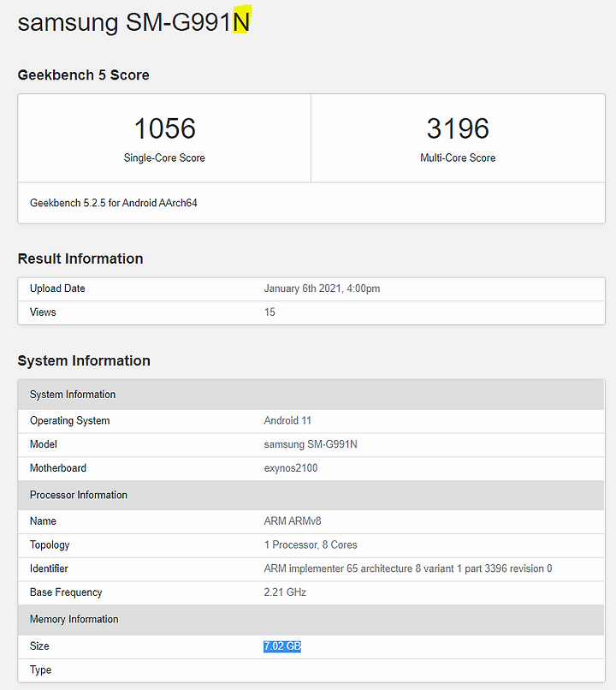Click the Motherboard label
The width and height of the screenshot is (616, 690).
click(58, 468)
